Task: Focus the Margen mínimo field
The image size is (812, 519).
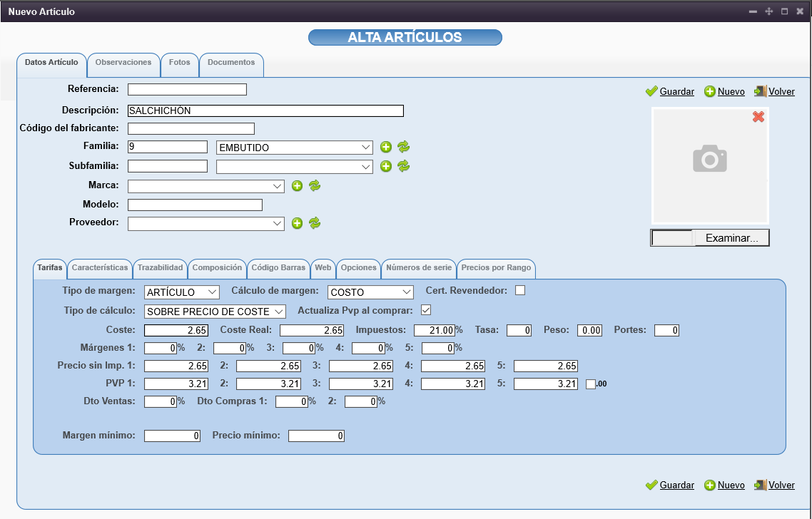Action: 173,436
